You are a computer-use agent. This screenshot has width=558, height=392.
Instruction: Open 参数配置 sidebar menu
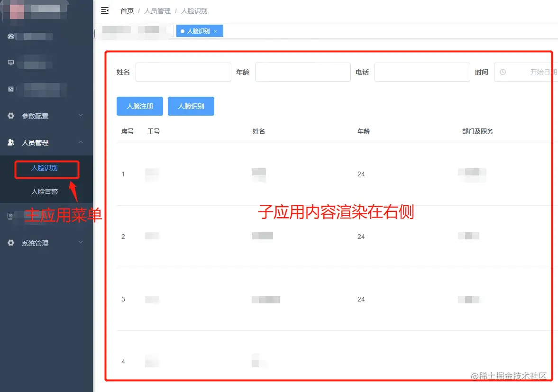pos(46,116)
